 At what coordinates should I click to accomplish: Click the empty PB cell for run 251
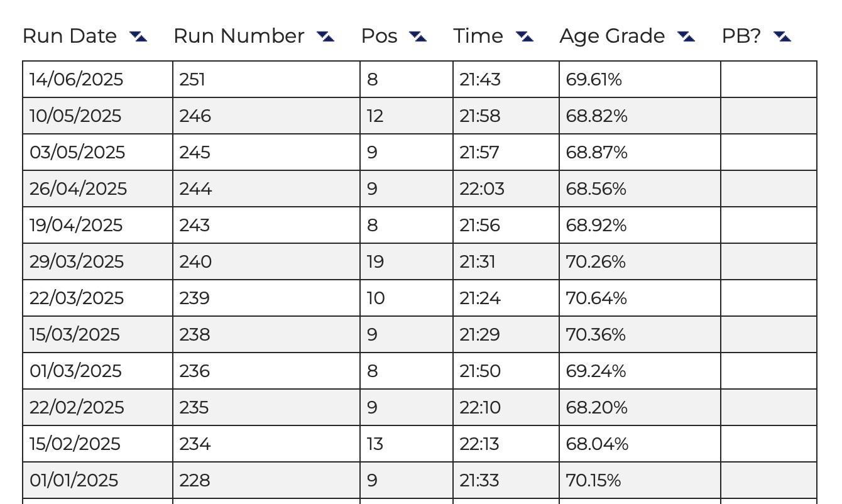pyautogui.click(x=768, y=79)
